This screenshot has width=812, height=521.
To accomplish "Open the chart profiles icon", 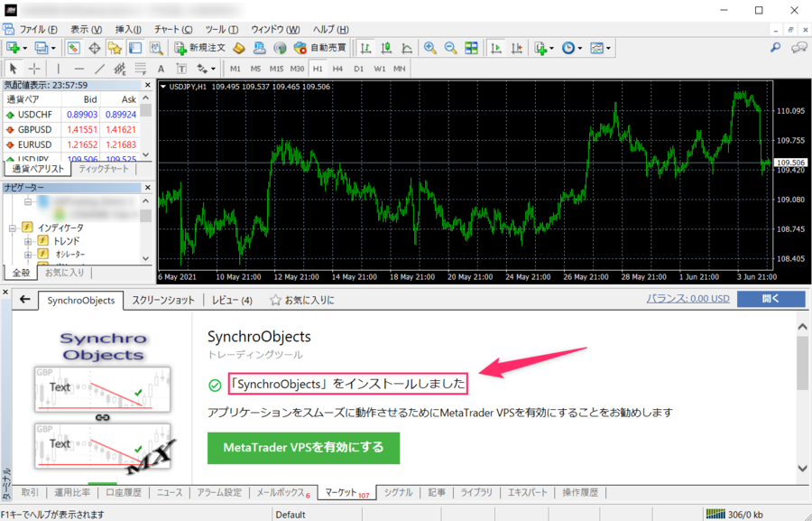I will [42, 48].
